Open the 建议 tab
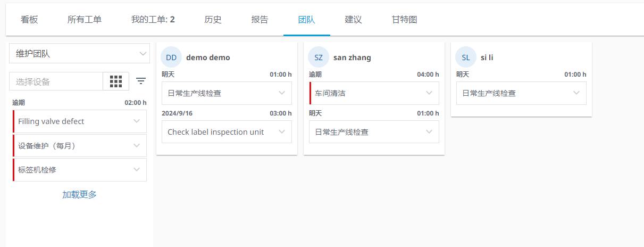Screen dimensions: 644x247 pos(354,20)
